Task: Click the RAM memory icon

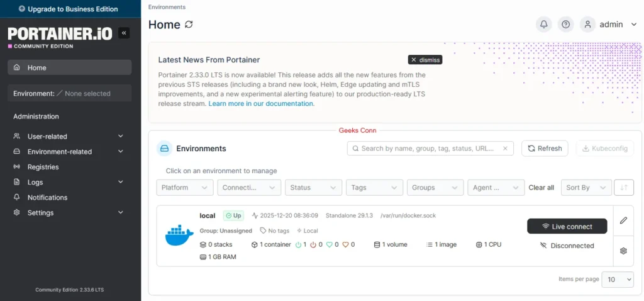Action: (203, 257)
